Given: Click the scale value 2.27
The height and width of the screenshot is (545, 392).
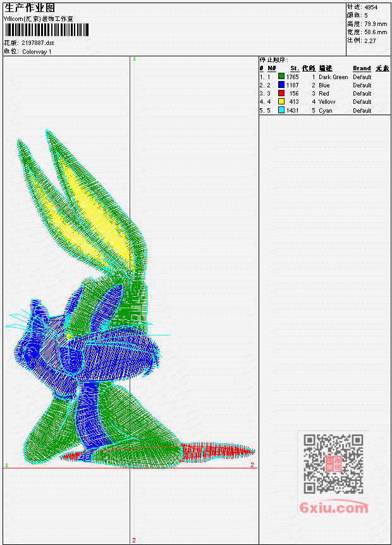Looking at the screenshot, I should [370, 41].
